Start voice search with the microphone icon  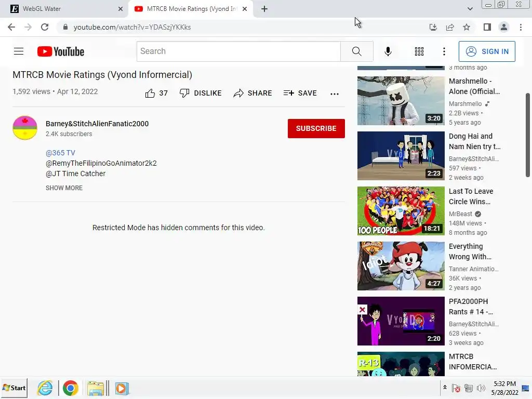(388, 51)
